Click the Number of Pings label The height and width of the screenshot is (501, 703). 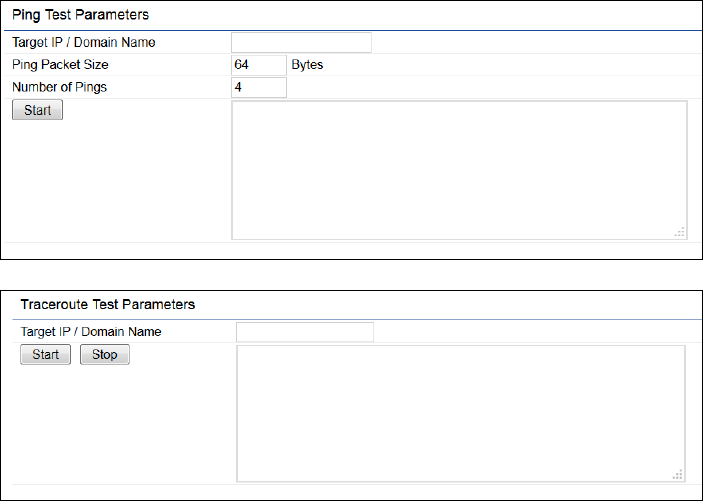tap(59, 88)
